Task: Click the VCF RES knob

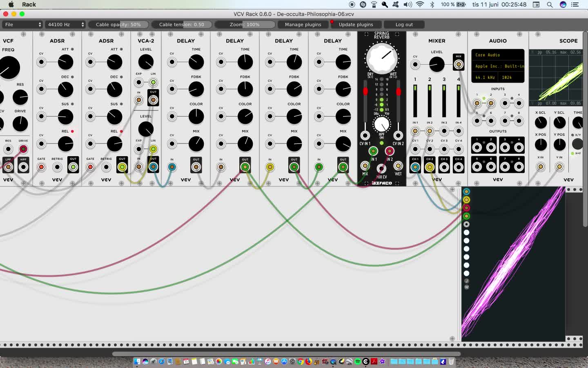Action: tap(20, 97)
